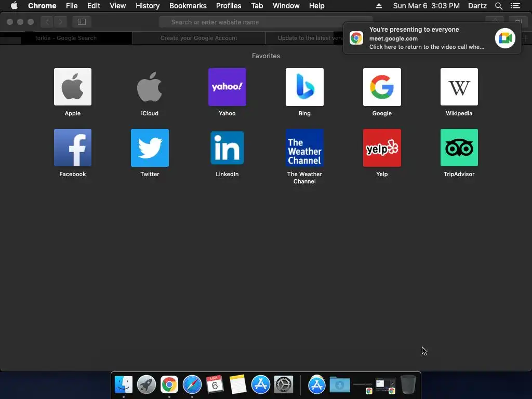
Task: Open the Wikipedia favorite tile
Action: (459, 87)
